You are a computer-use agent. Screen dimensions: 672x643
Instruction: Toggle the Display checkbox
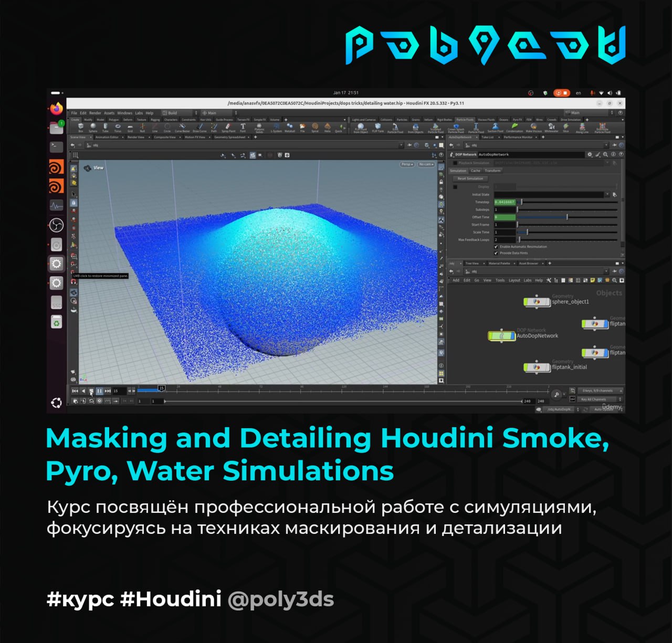point(455,187)
